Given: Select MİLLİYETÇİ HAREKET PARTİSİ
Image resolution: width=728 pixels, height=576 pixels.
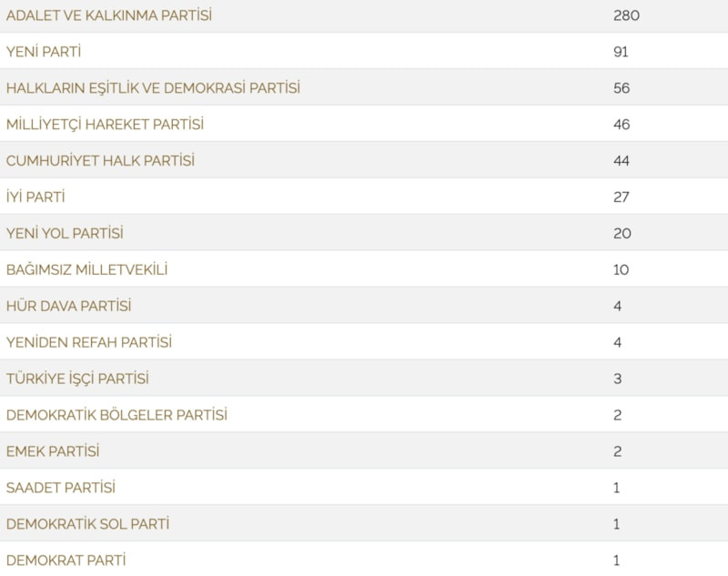Looking at the screenshot, I should [105, 125].
